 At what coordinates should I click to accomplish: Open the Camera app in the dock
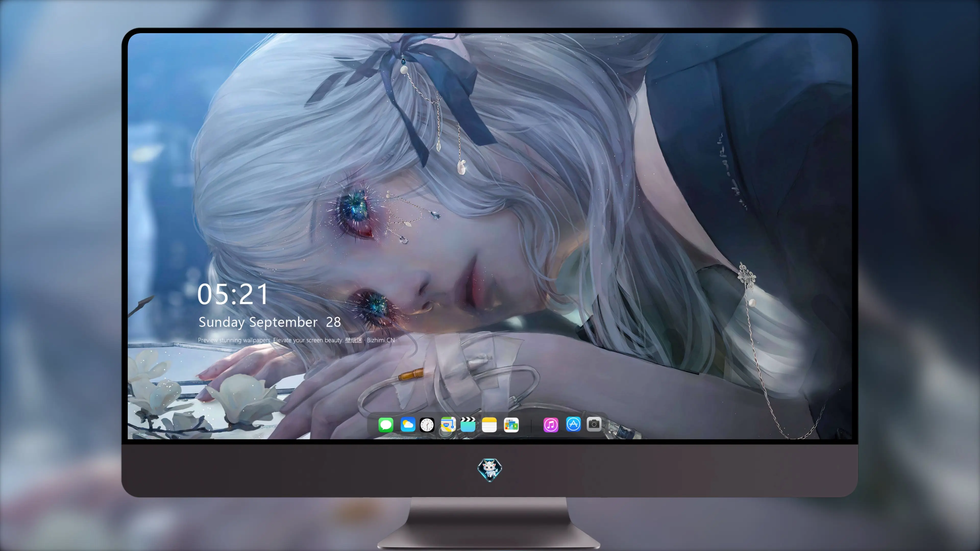click(x=594, y=424)
